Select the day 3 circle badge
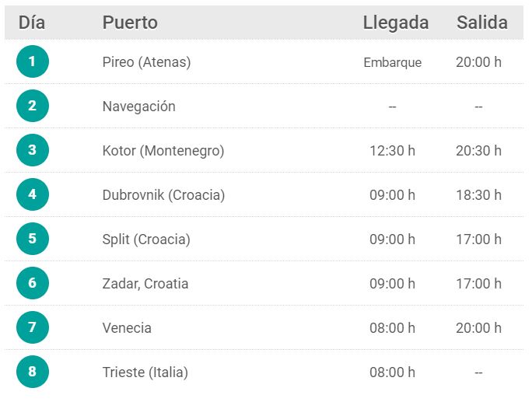Image resolution: width=532 pixels, height=409 pixels. tap(32, 150)
